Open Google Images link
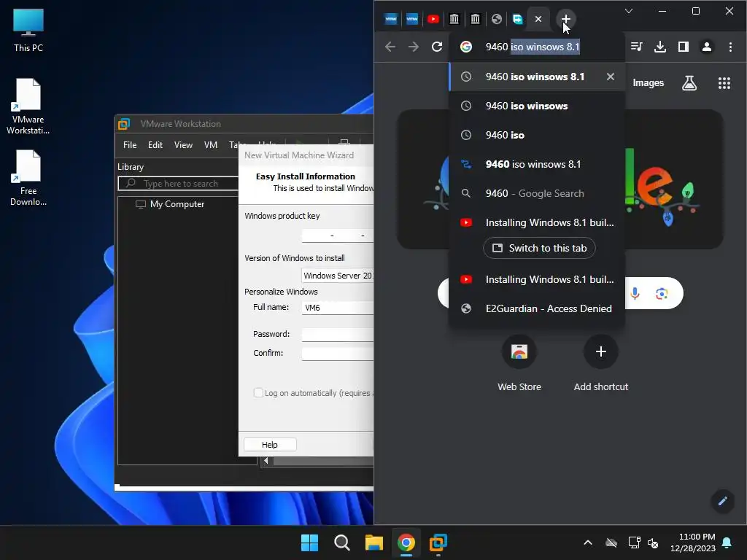Viewport: 747px width, 560px height. (648, 83)
